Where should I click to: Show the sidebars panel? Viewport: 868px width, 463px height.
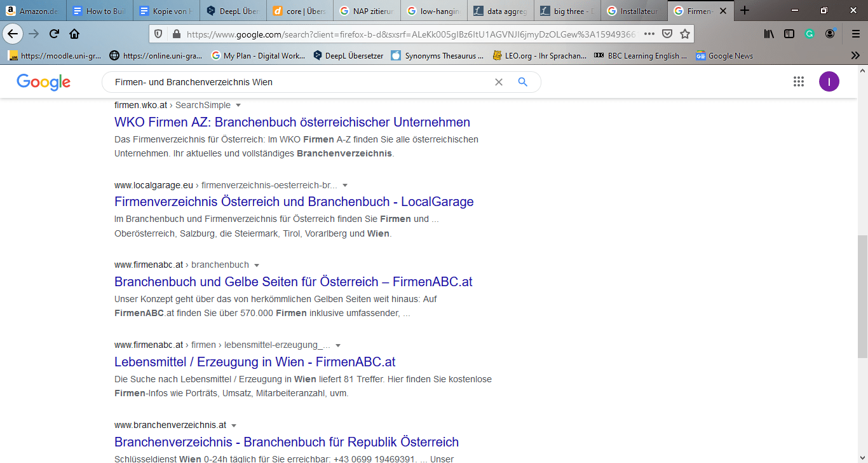coord(789,34)
